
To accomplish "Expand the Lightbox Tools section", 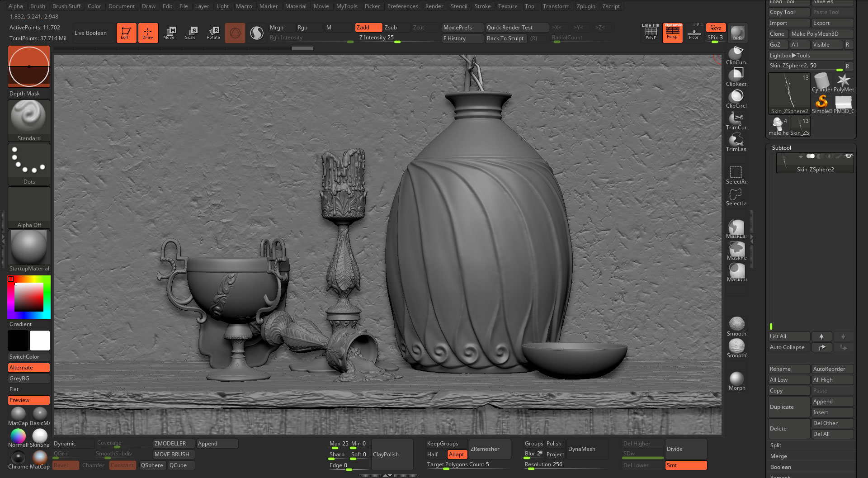I will [x=811, y=55].
